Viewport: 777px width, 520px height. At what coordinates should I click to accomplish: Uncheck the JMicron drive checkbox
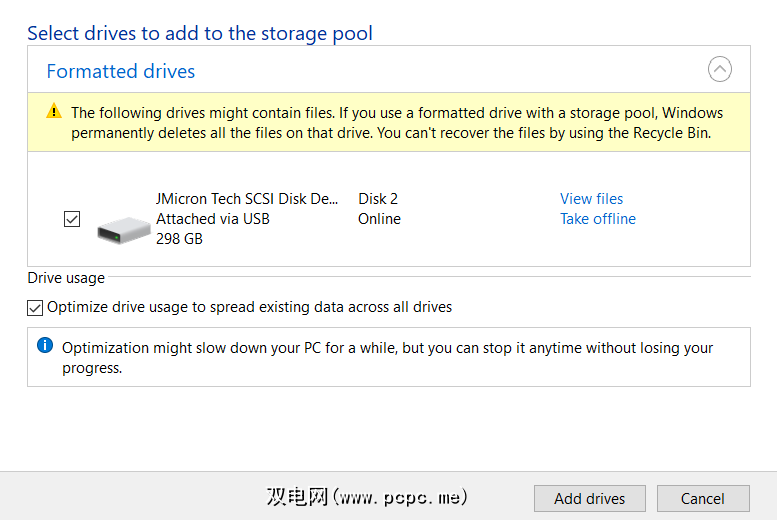pyautogui.click(x=72, y=219)
